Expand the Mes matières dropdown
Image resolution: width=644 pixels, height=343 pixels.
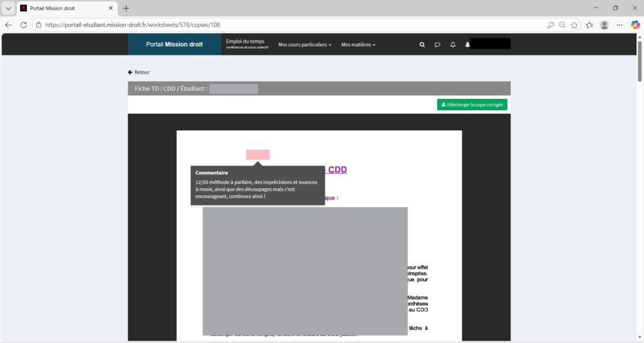coord(358,45)
